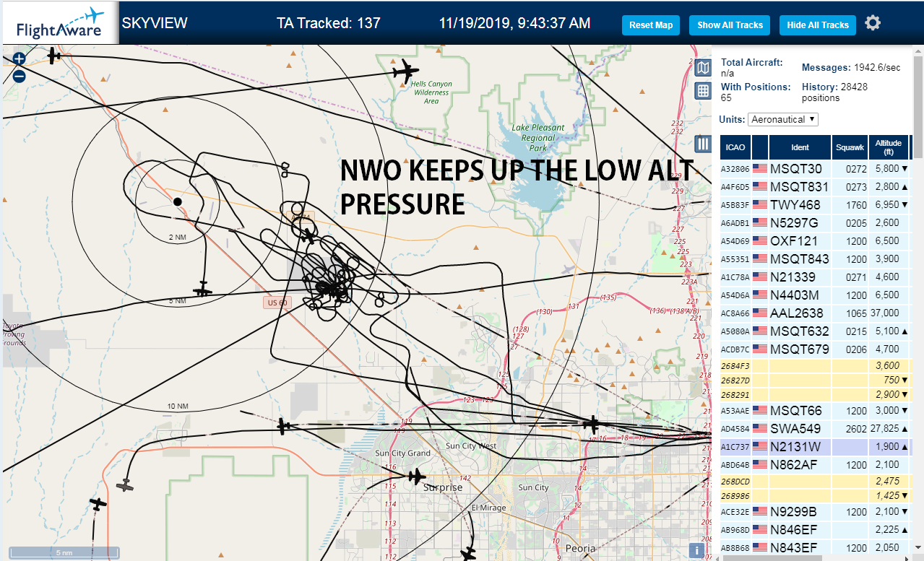The width and height of the screenshot is (924, 561).
Task: Click Hide All Tracks
Action: pos(818,25)
